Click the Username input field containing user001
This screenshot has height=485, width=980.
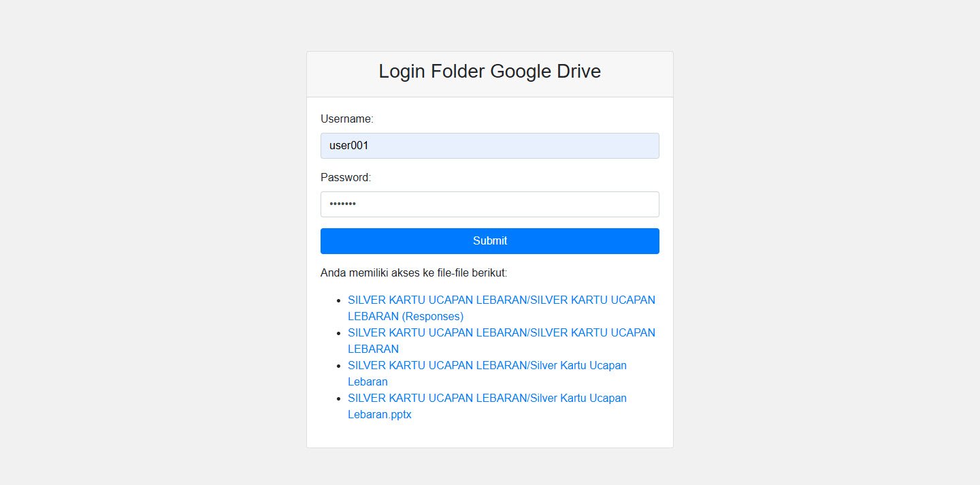pyautogui.click(x=490, y=146)
